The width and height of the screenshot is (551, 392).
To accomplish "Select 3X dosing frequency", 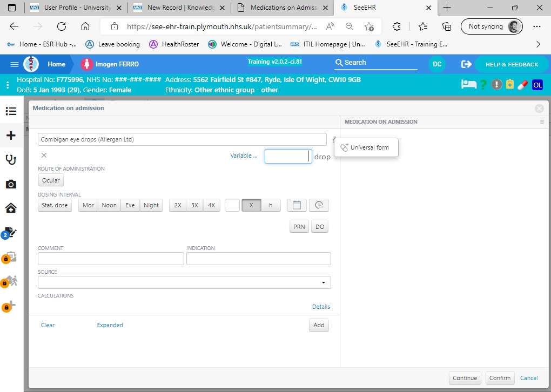I will [x=194, y=205].
